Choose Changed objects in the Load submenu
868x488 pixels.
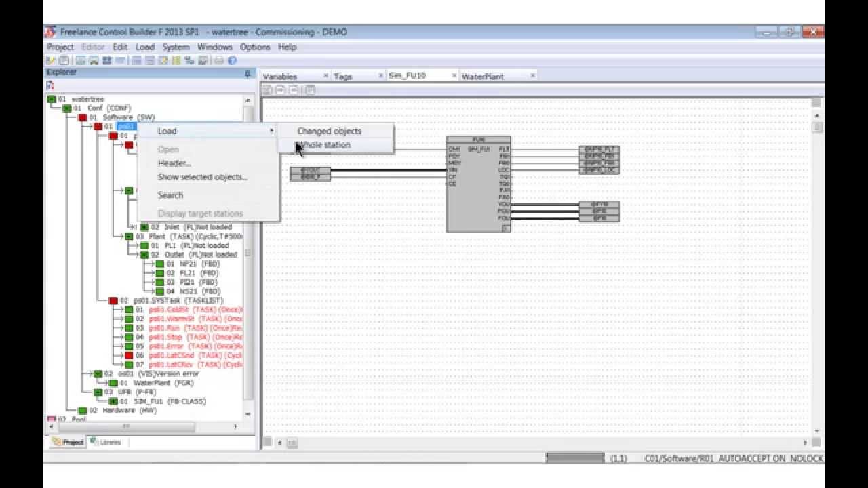coord(330,131)
